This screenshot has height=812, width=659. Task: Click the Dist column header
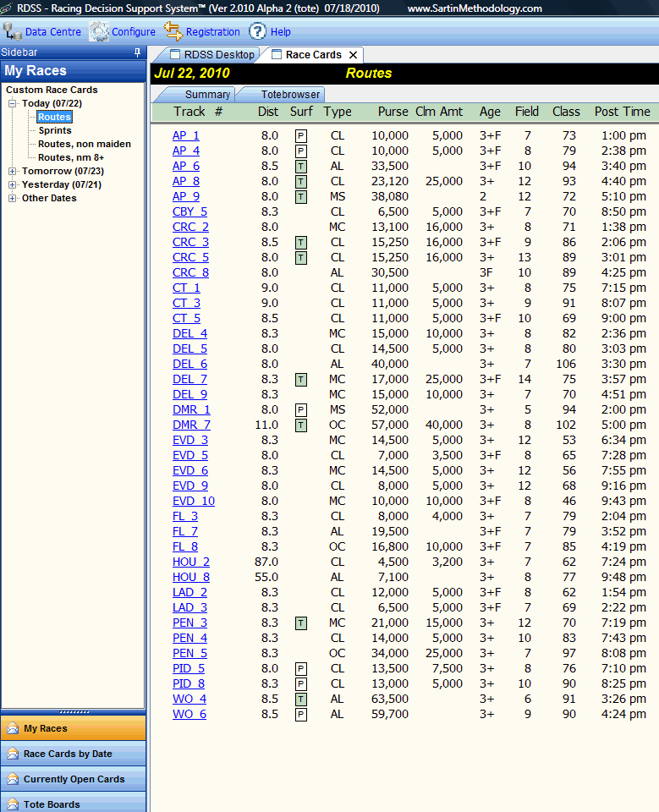coord(268,112)
